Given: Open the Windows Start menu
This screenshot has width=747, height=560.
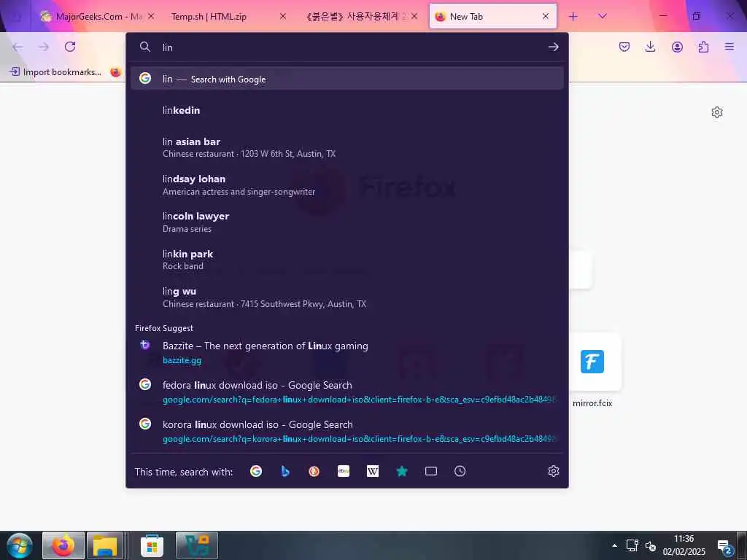Looking at the screenshot, I should 20,545.
